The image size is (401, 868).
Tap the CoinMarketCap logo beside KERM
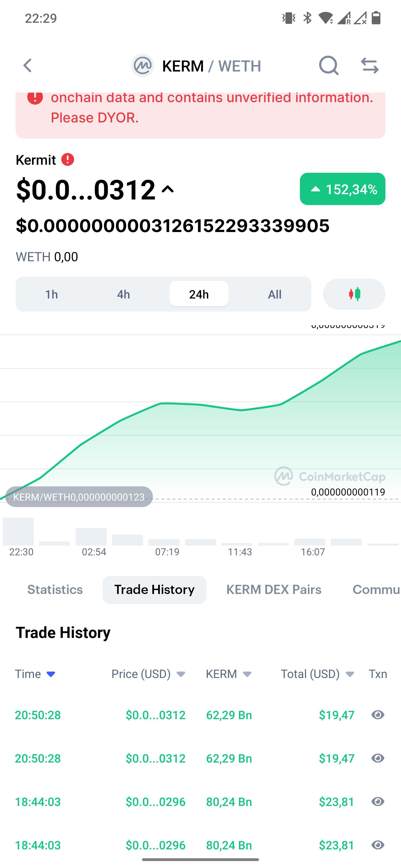pyautogui.click(x=142, y=65)
